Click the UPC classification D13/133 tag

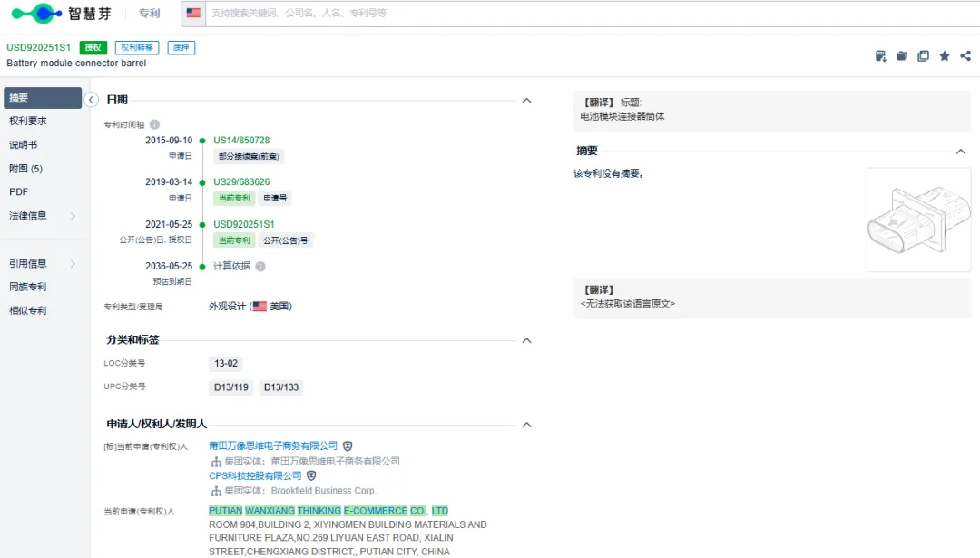click(x=281, y=387)
